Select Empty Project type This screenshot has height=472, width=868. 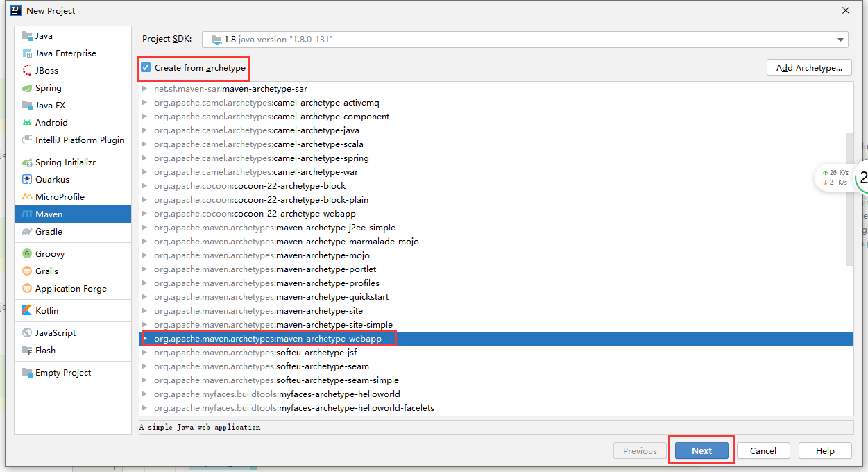tap(73, 373)
